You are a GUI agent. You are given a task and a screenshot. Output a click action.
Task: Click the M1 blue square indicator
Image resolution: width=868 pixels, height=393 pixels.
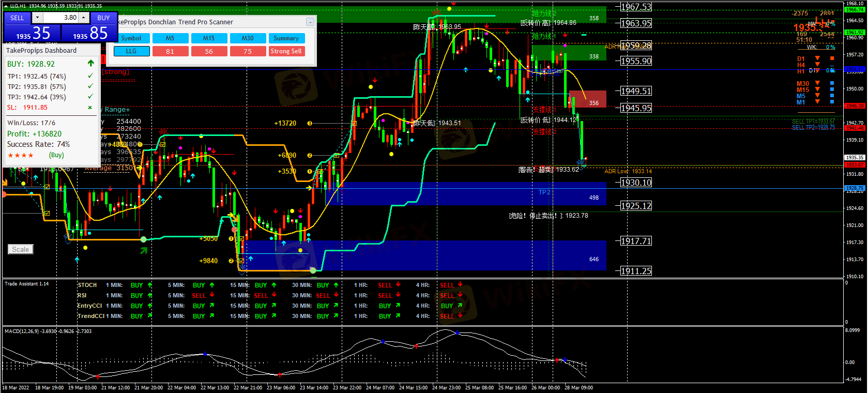click(832, 102)
